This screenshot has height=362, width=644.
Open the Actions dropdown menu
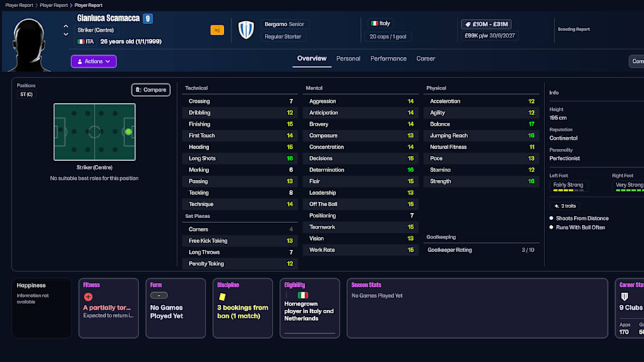point(94,61)
